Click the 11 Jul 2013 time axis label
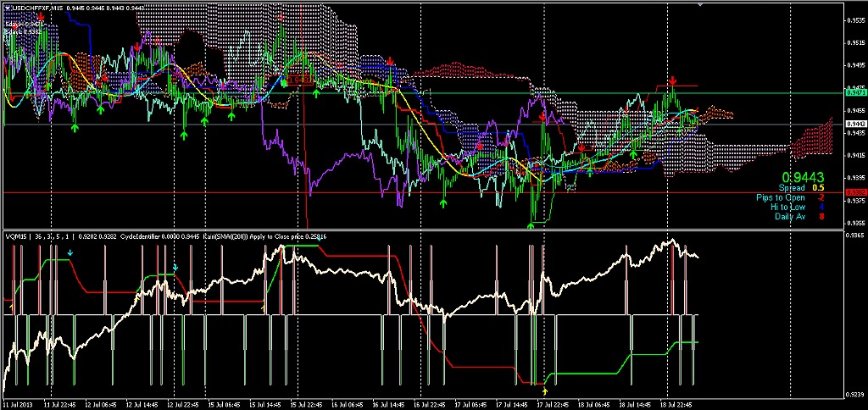 [x=17, y=404]
